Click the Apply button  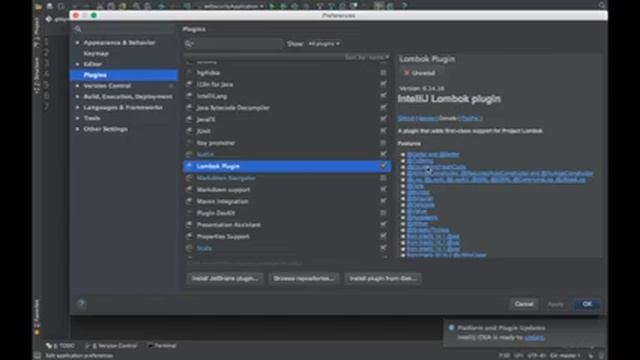coord(556,304)
